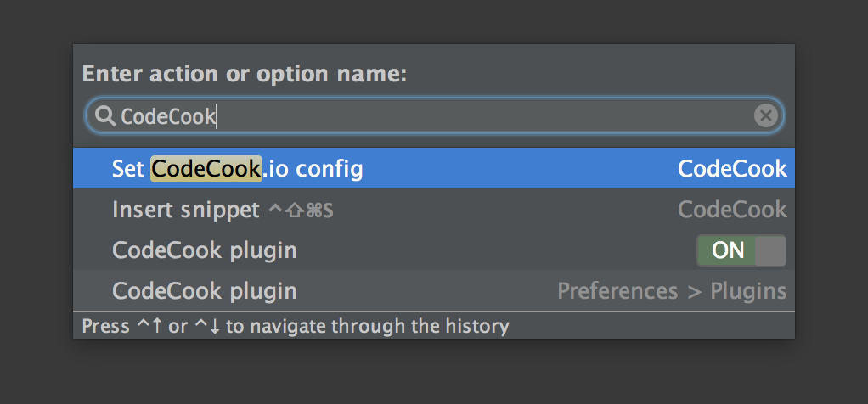Clear the search text with X icon

pos(765,115)
